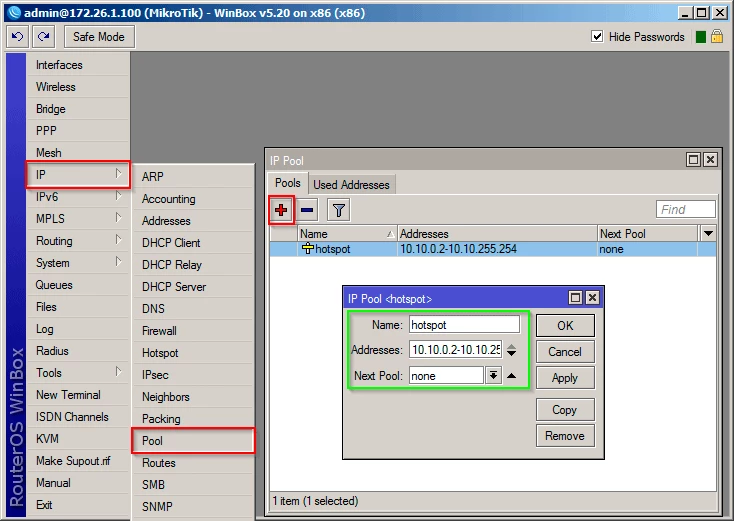
Task: Maximize the IP Pool hotspot dialog
Action: tap(575, 298)
